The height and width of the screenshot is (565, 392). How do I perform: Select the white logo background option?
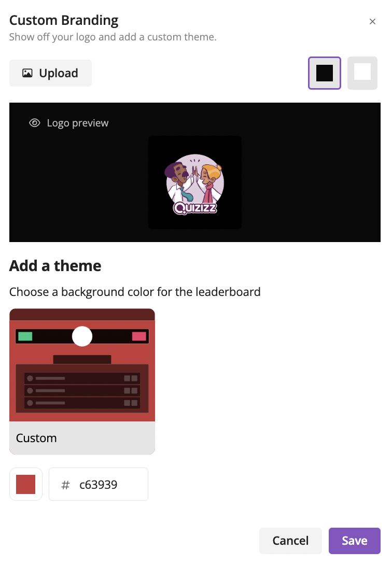coord(362,73)
